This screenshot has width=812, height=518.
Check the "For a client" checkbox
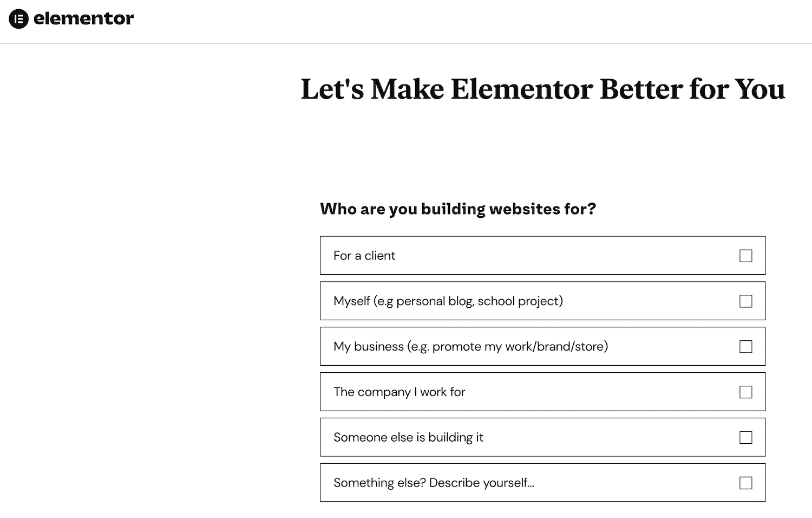(x=746, y=255)
